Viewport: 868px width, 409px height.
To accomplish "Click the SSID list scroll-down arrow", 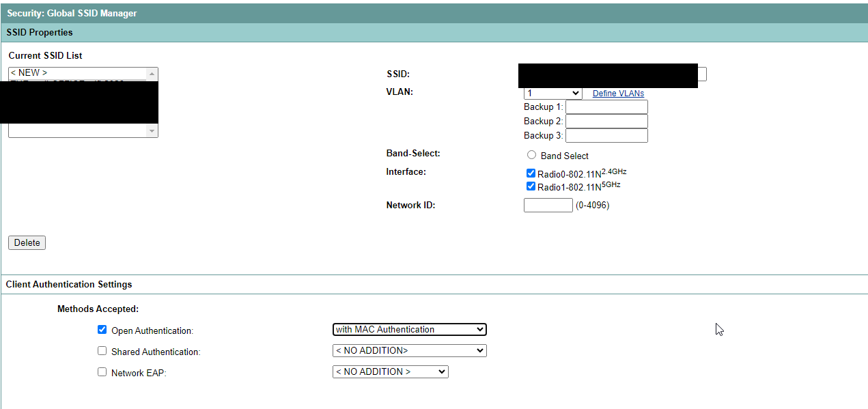I will pyautogui.click(x=153, y=130).
